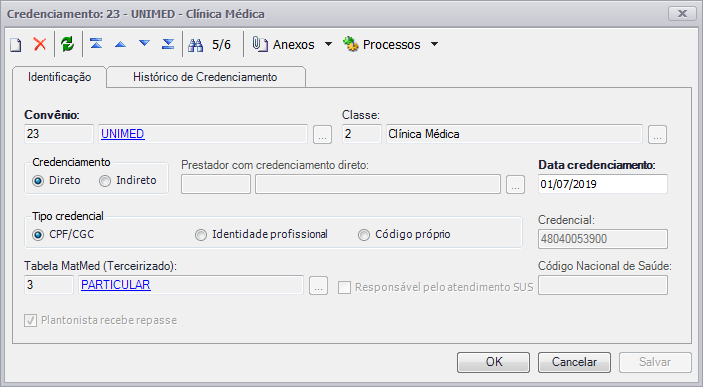This screenshot has width=703, height=387.
Task: Click the new blank record icon
Action: tap(16, 44)
